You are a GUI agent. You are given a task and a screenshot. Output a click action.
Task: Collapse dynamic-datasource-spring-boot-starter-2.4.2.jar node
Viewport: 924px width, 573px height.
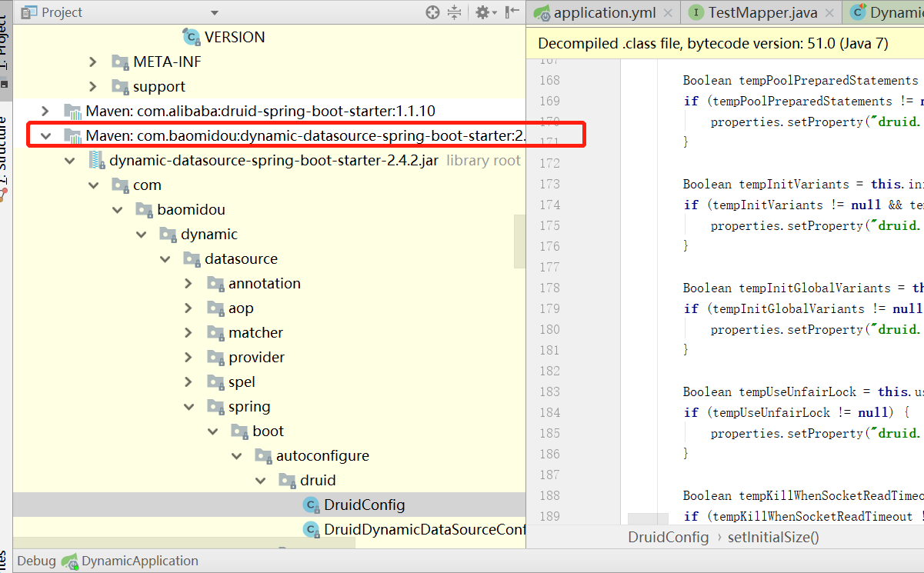(x=70, y=160)
